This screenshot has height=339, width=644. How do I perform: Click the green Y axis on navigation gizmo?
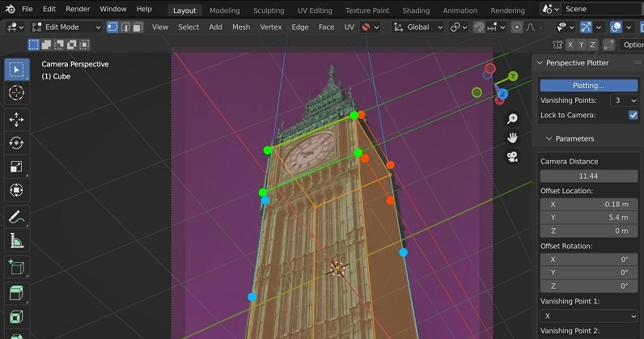tap(513, 76)
